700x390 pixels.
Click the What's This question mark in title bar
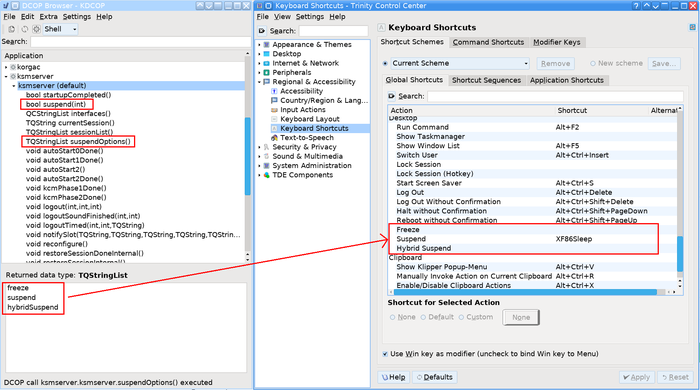[x=636, y=6]
